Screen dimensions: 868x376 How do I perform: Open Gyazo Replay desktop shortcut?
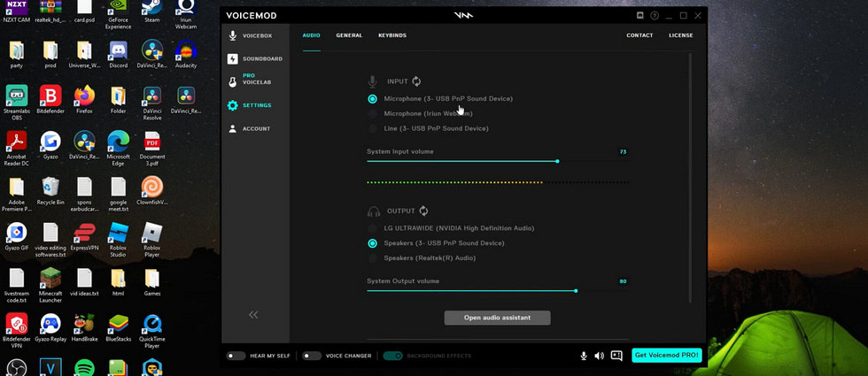50,328
